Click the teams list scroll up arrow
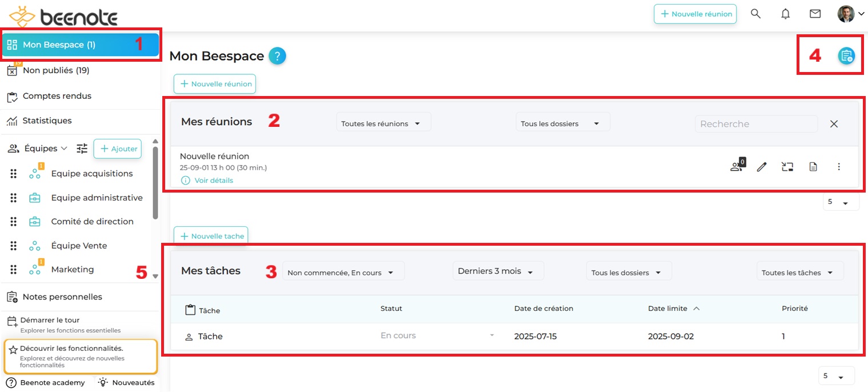The image size is (868, 392). 155,142
